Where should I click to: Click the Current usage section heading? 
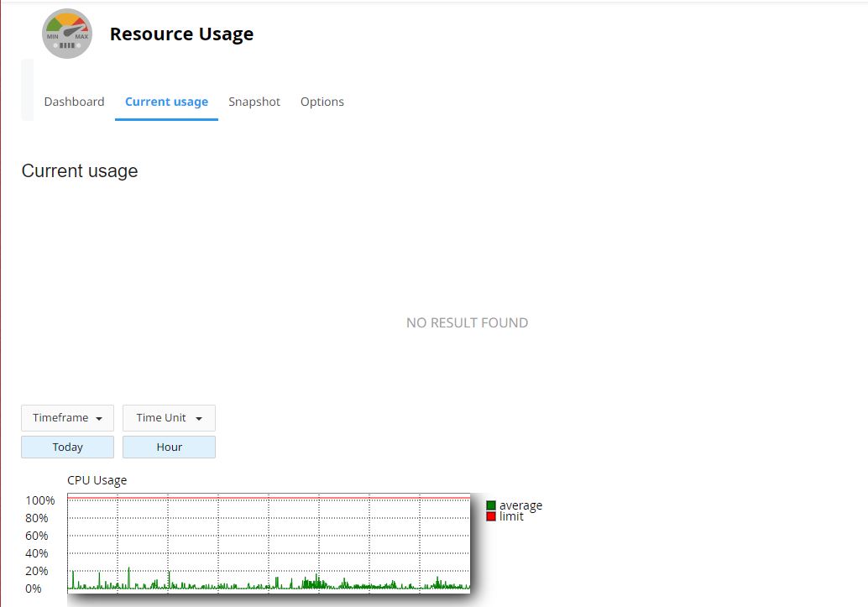point(80,171)
